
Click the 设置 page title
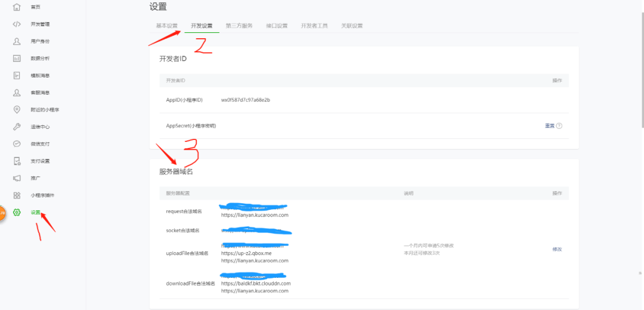click(x=158, y=7)
